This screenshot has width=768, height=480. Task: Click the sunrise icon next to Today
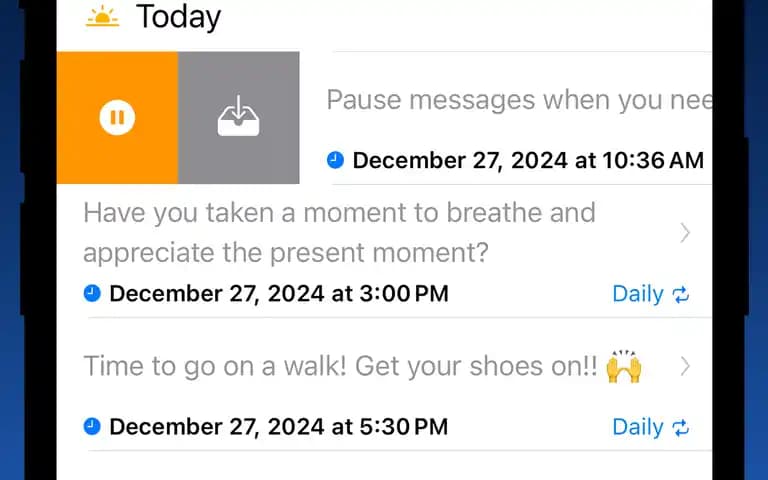[x=102, y=18]
